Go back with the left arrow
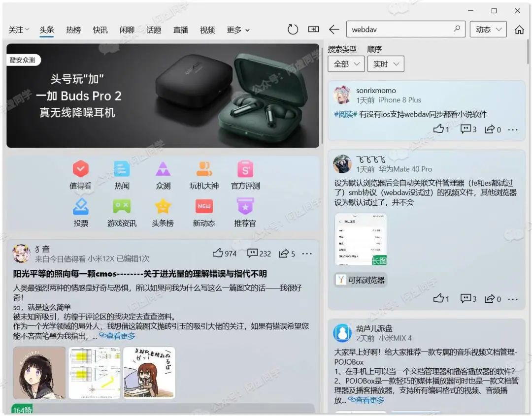This screenshot has height=416, width=532. pos(334,30)
